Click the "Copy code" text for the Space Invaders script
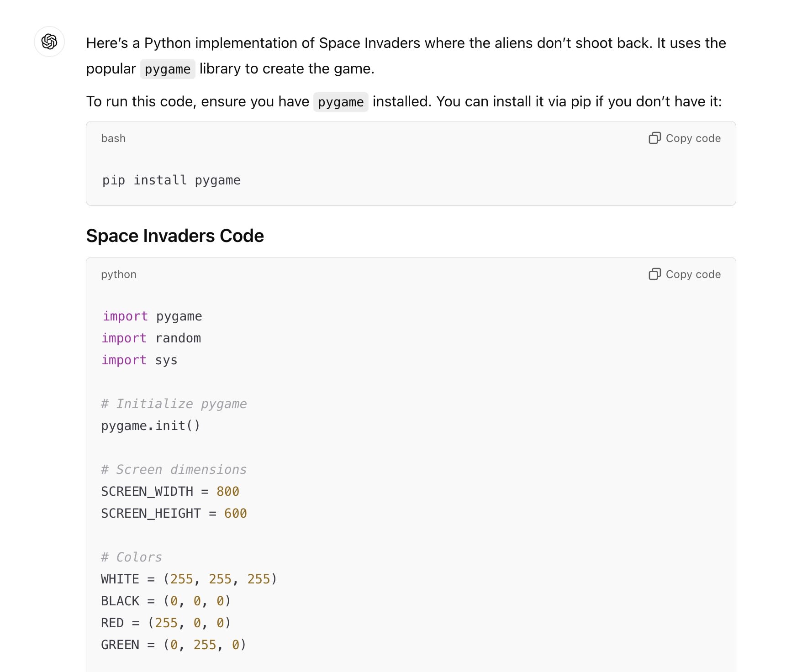Viewport: 802px width, 672px height. tap(693, 274)
